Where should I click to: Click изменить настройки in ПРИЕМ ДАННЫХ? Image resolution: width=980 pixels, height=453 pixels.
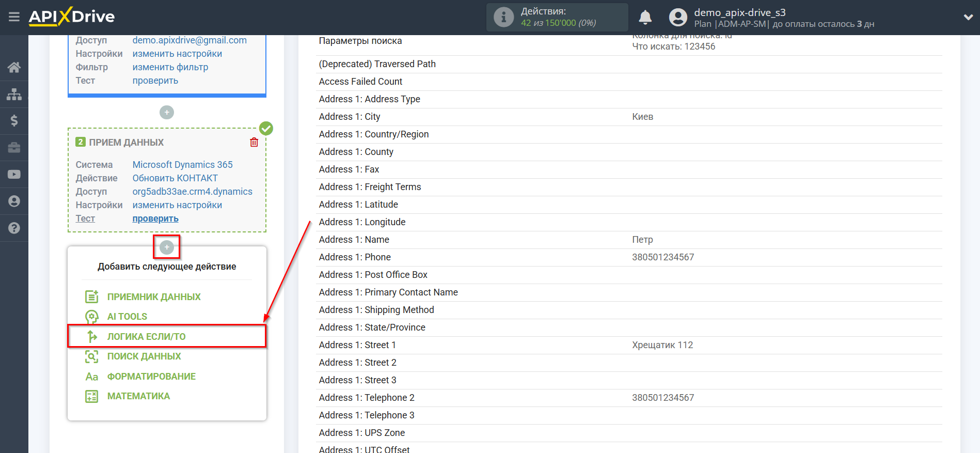tap(177, 205)
